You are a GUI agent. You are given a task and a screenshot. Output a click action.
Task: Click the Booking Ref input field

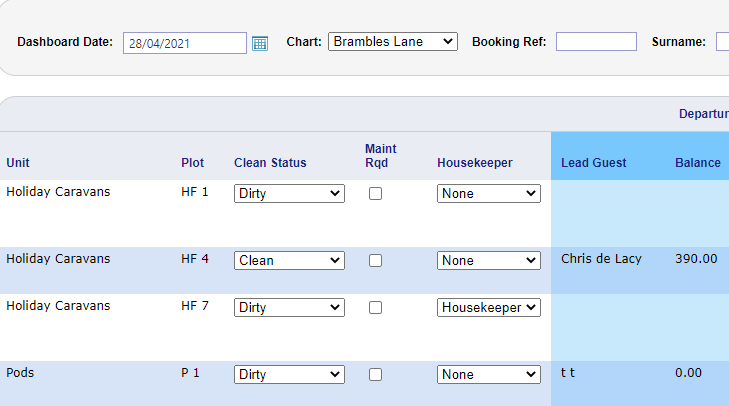(x=596, y=42)
